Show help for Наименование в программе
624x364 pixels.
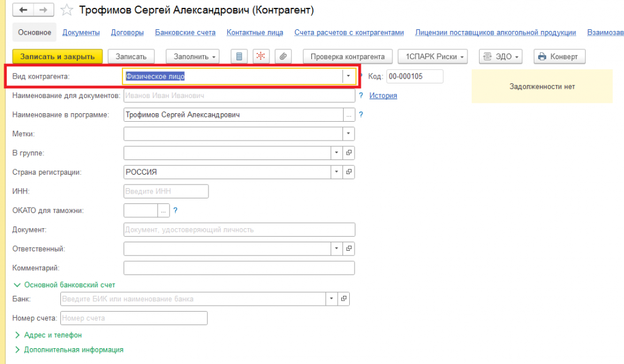click(361, 114)
